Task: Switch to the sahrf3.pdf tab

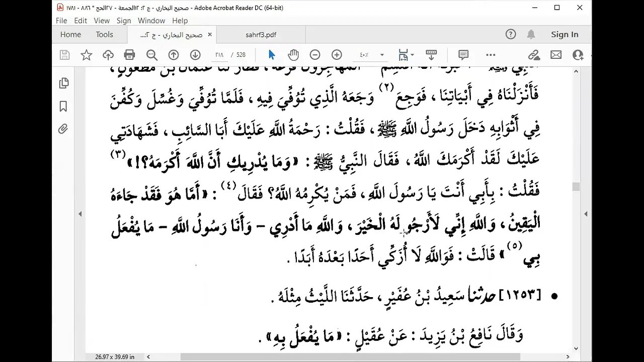Action: click(261, 35)
